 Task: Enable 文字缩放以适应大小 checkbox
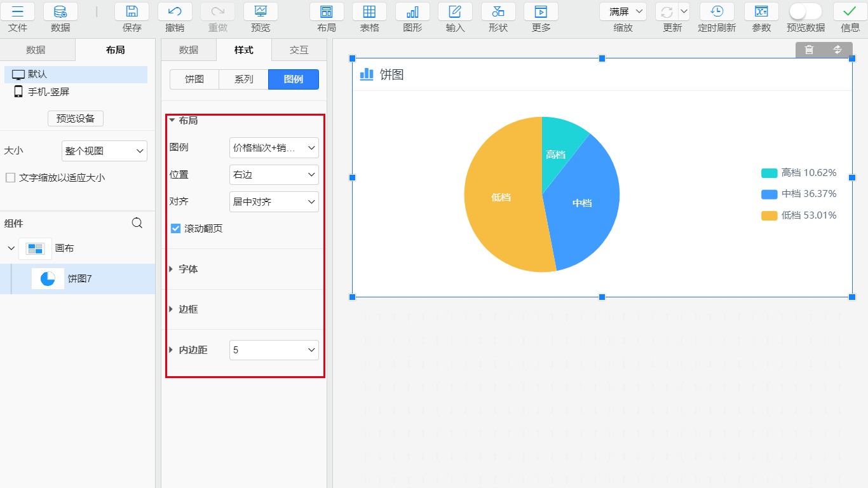coord(10,178)
